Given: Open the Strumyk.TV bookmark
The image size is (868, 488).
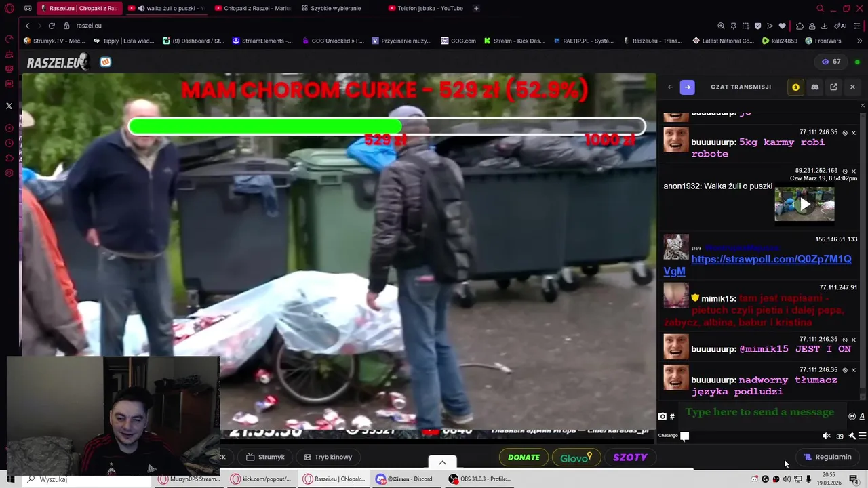Looking at the screenshot, I should 54,41.
